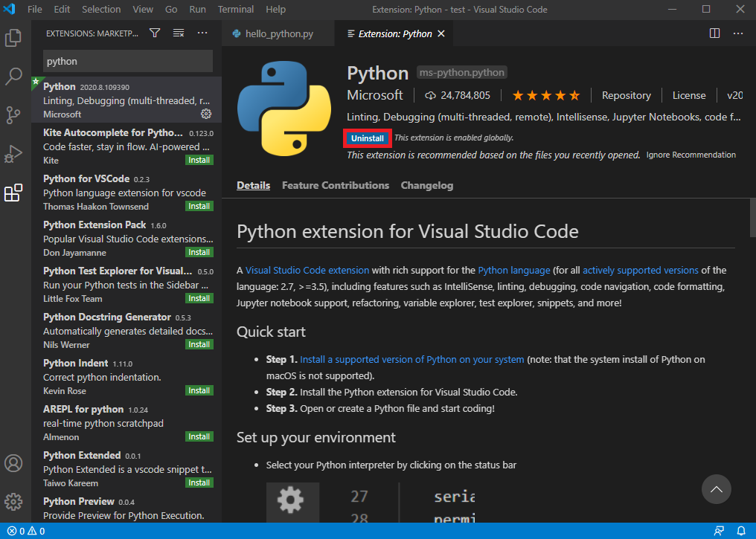The width and height of the screenshot is (756, 539).
Task: Open the Repository link
Action: [x=627, y=95]
